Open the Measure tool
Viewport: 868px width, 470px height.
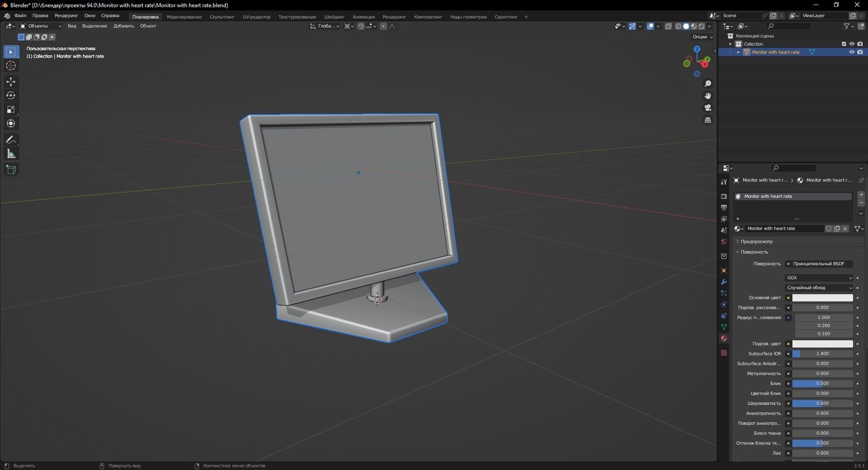click(x=11, y=154)
